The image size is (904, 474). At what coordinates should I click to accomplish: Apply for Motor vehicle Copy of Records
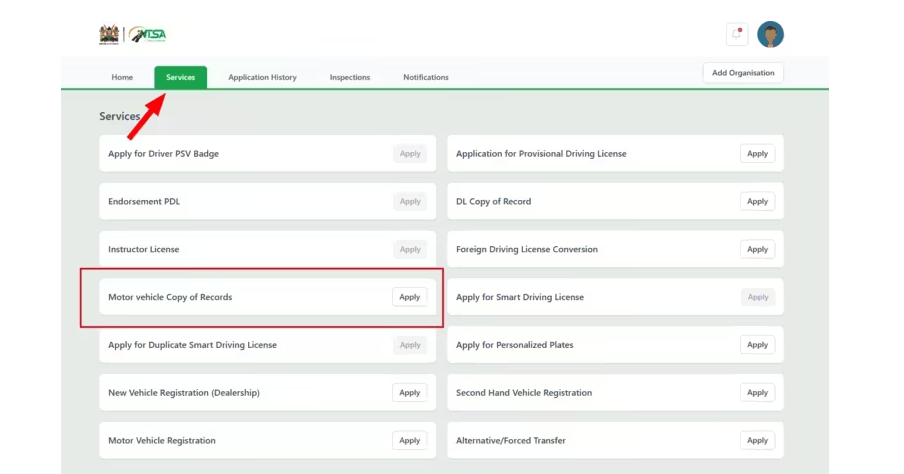pyautogui.click(x=409, y=297)
